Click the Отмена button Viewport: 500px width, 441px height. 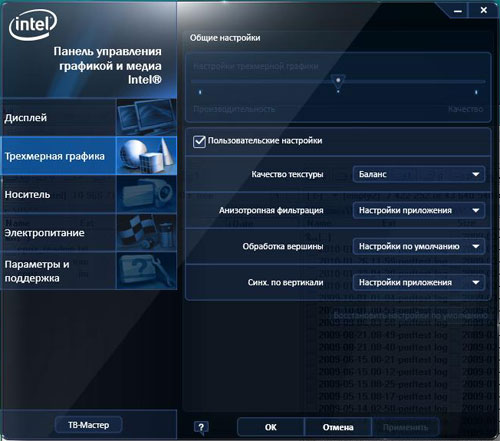click(338, 427)
